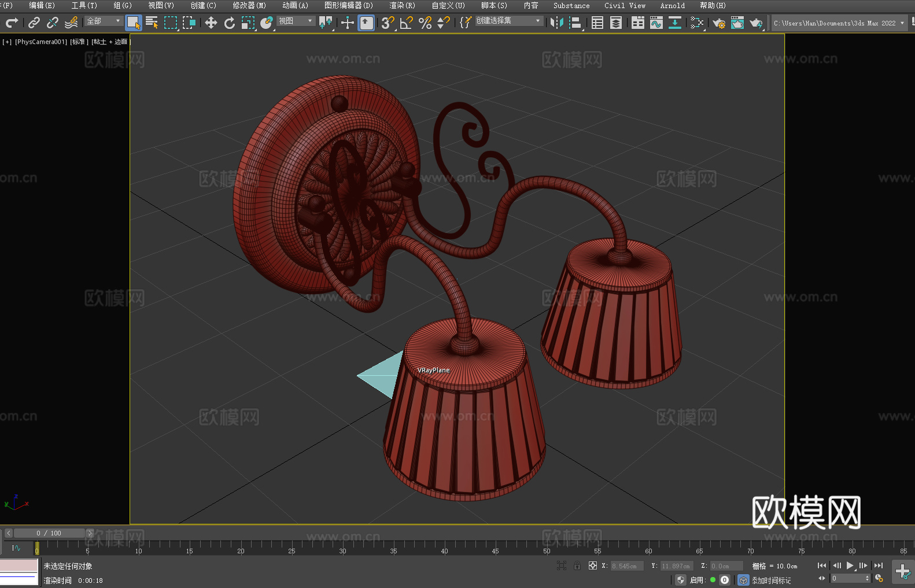Open the 编辑(E) menu
The height and width of the screenshot is (588, 915).
[42, 5]
